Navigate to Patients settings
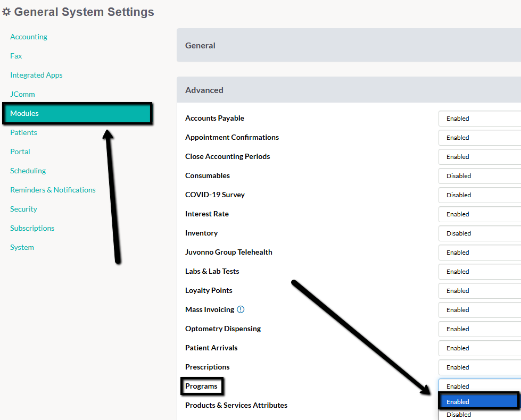The height and width of the screenshot is (420, 521). point(23,132)
